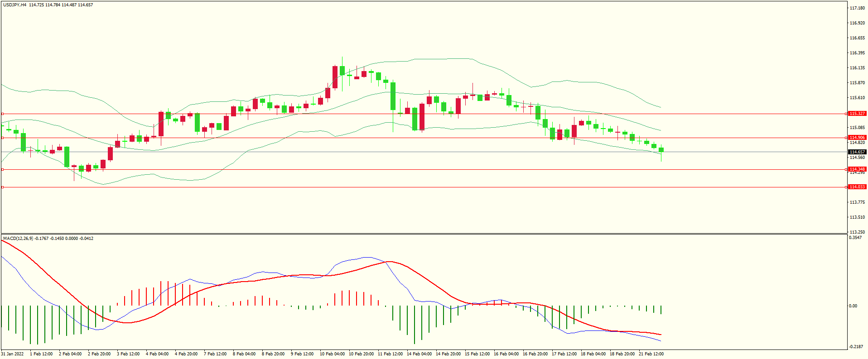The width and height of the screenshot is (868, 359).
Task: Click the 115.085 price scale value
Action: click(857, 128)
